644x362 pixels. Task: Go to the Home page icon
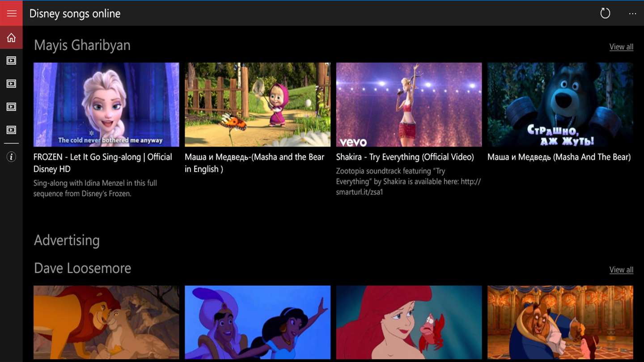(11, 38)
